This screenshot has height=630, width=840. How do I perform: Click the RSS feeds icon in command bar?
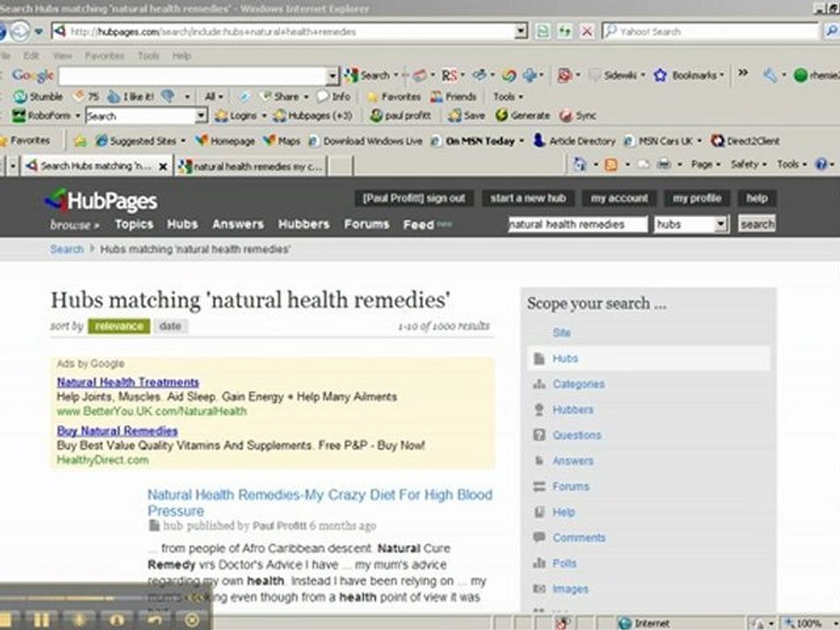tap(611, 164)
